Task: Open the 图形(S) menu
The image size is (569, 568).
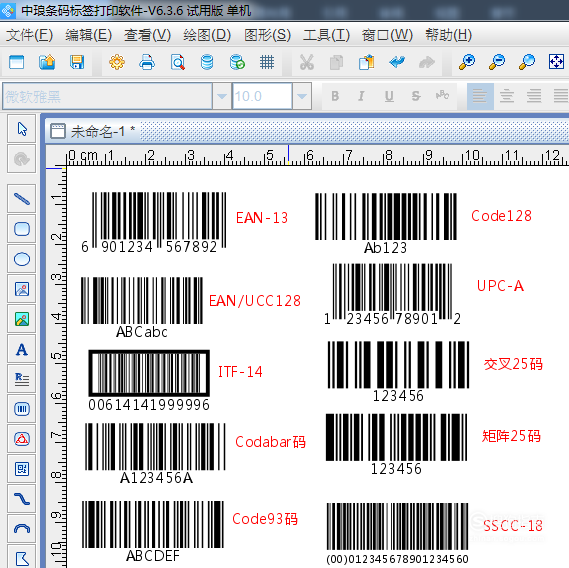Action: tap(267, 35)
